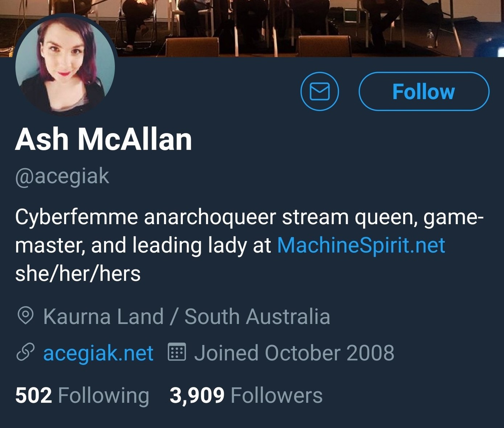Tap the chain link icon
Screen dimensions: 504x428
pos(25,352)
